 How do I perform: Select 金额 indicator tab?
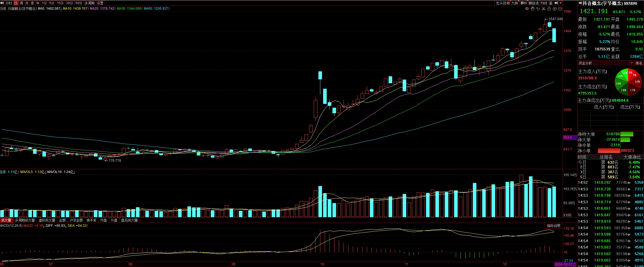(62, 220)
